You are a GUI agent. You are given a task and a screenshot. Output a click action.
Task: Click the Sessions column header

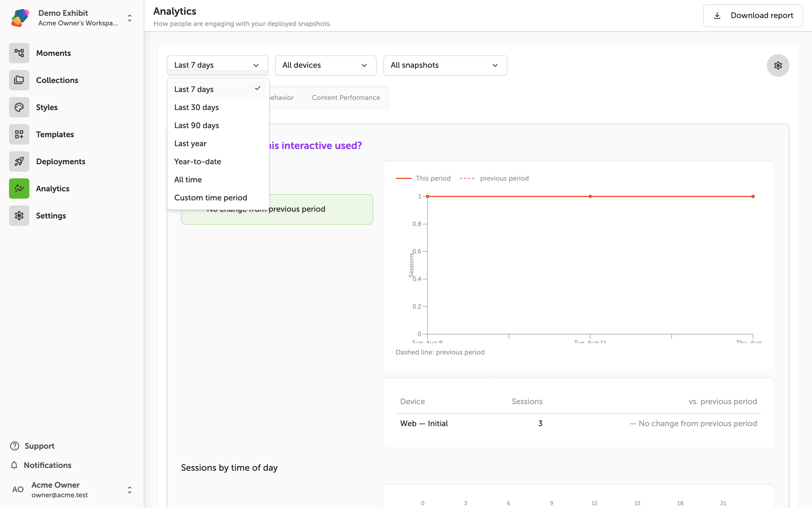click(x=527, y=402)
